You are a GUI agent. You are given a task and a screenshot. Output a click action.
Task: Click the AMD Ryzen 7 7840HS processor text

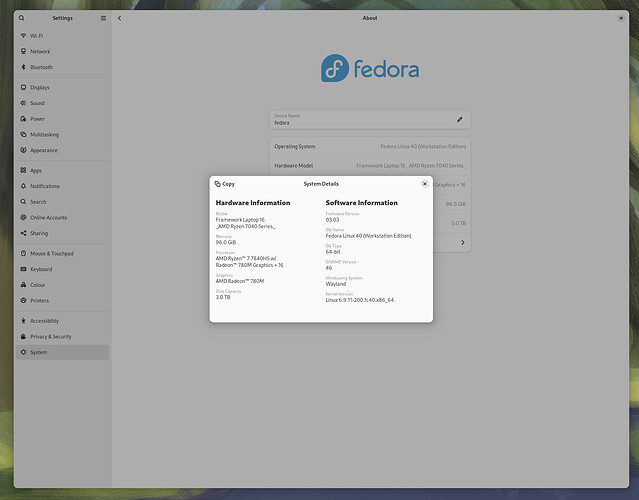coord(249,262)
